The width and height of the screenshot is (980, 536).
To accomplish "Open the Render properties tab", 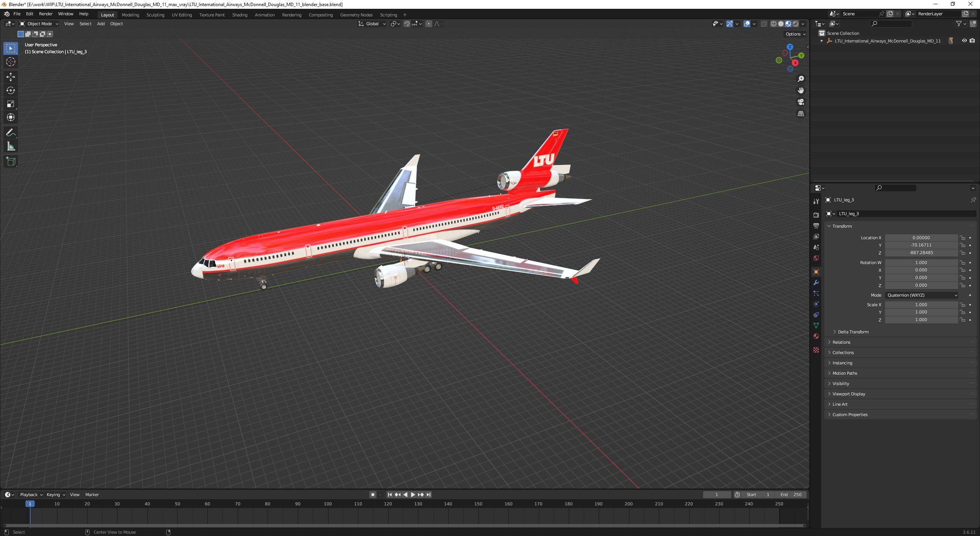I will tap(816, 215).
